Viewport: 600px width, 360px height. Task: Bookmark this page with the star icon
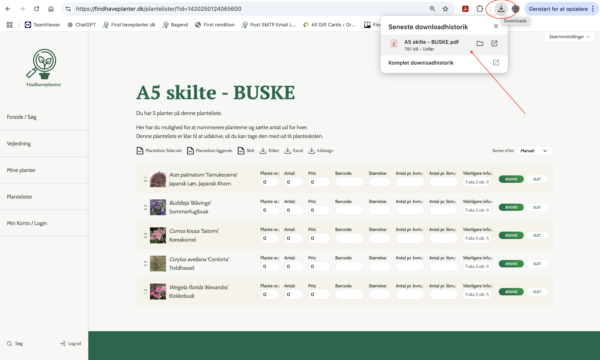tap(445, 9)
